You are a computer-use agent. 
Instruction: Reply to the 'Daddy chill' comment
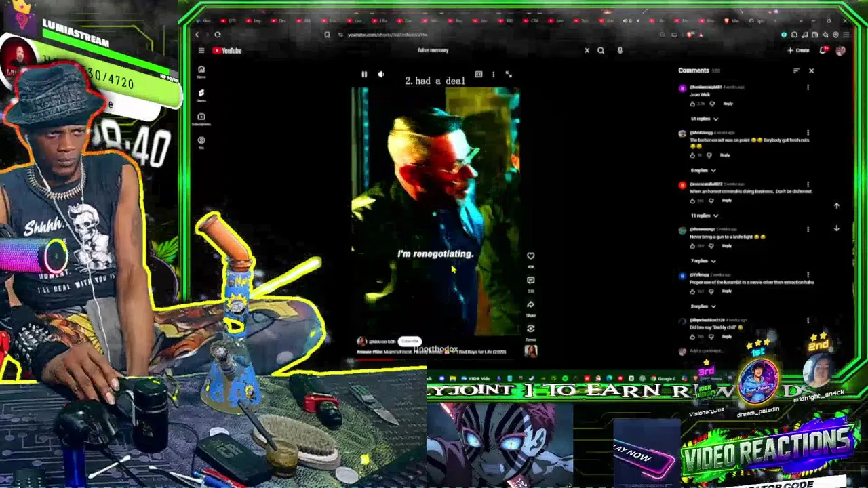727,336
